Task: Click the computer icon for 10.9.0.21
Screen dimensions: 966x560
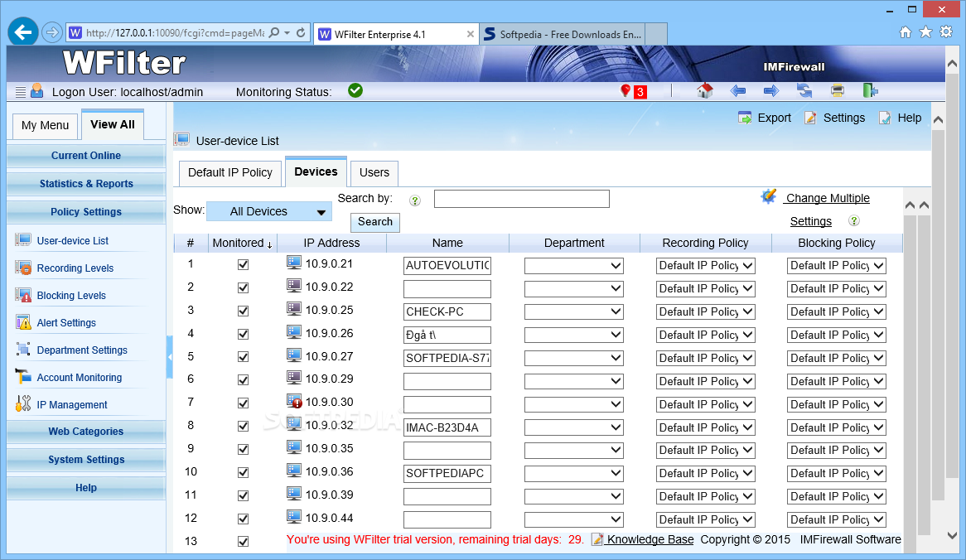Action: pyautogui.click(x=294, y=263)
